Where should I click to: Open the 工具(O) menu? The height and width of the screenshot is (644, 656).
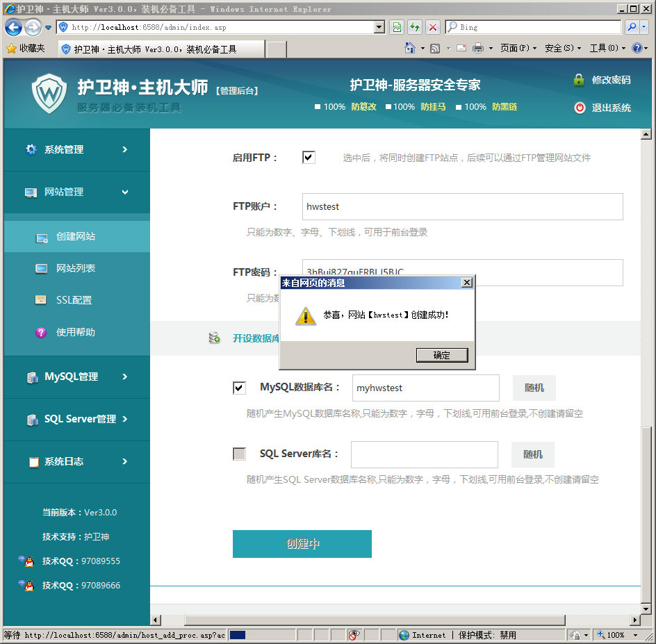(607, 49)
